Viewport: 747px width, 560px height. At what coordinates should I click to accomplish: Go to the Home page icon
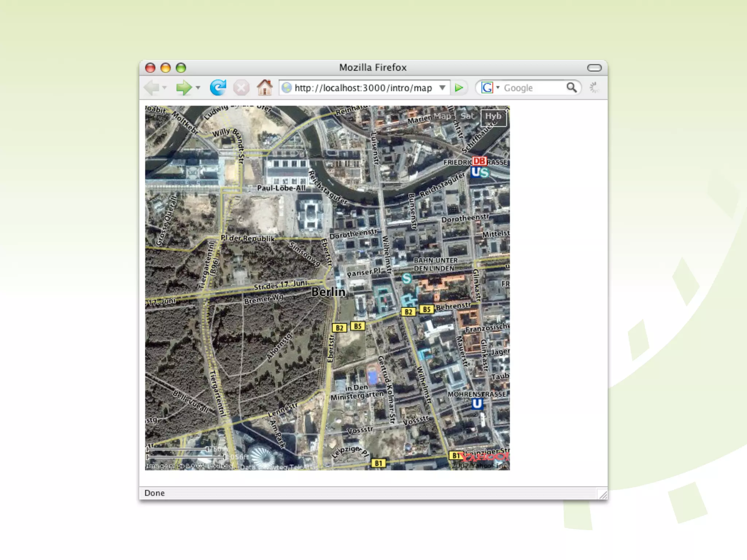tap(264, 87)
